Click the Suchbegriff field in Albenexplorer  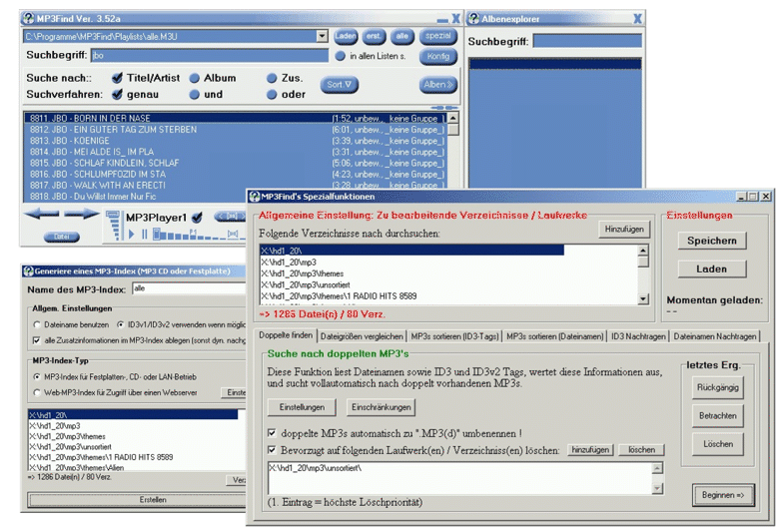(x=587, y=41)
